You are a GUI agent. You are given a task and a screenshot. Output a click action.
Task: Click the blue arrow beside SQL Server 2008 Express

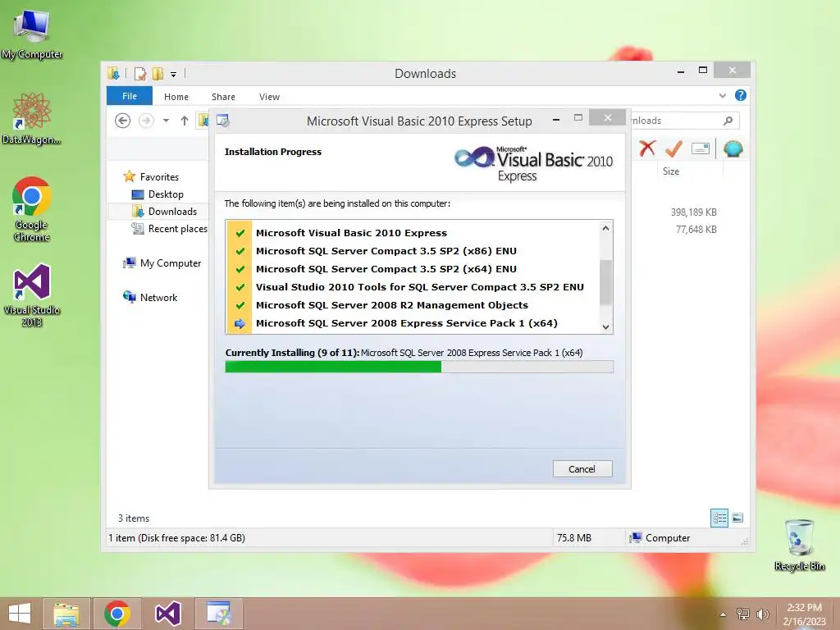pyautogui.click(x=240, y=323)
